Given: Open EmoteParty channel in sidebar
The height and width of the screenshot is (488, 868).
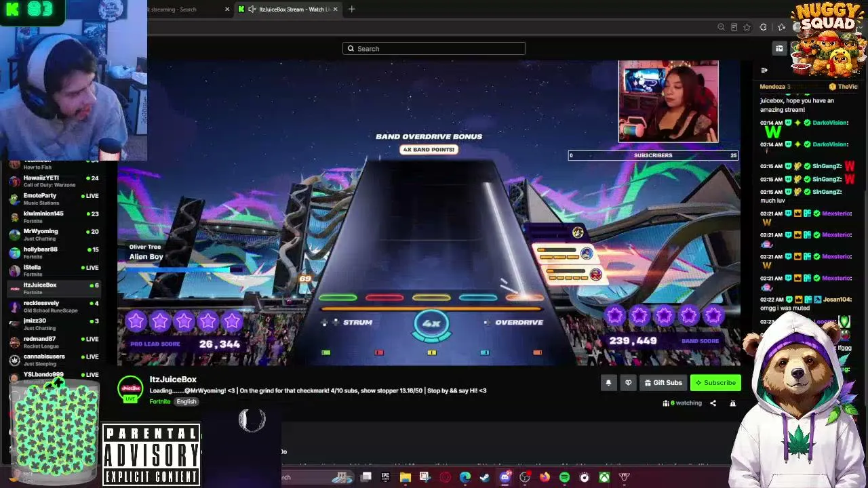Looking at the screenshot, I should point(54,199).
